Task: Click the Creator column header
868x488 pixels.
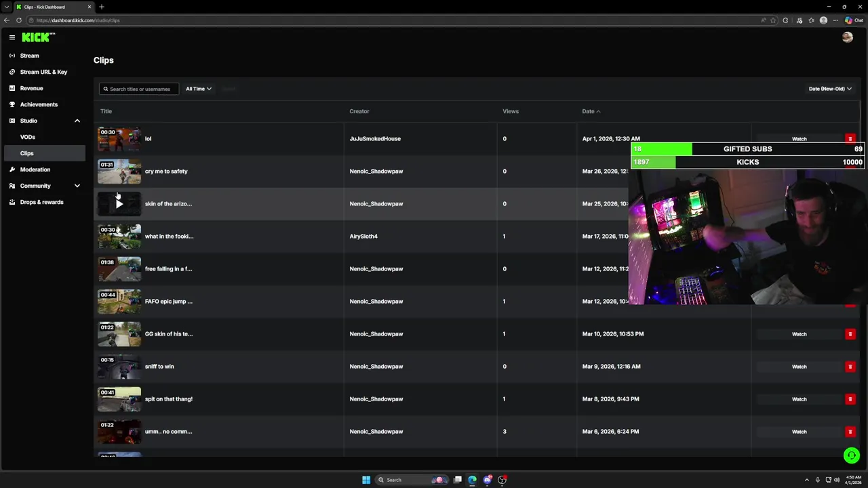Action: click(359, 111)
